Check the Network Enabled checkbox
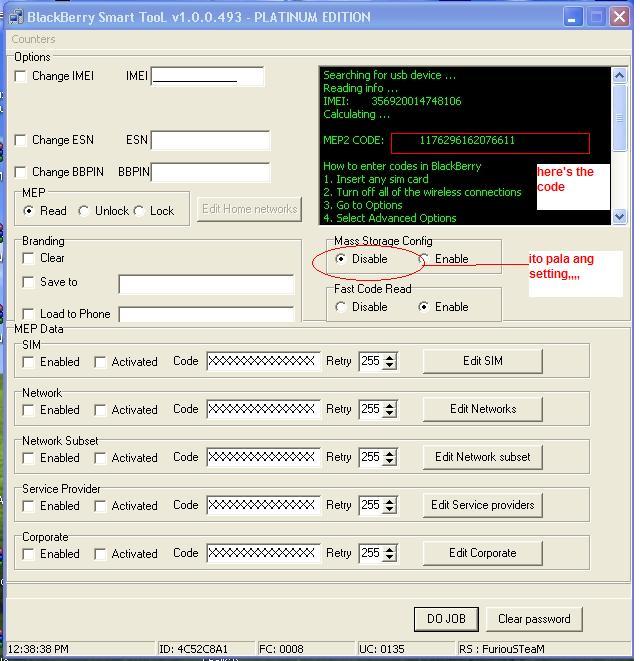 [28, 410]
